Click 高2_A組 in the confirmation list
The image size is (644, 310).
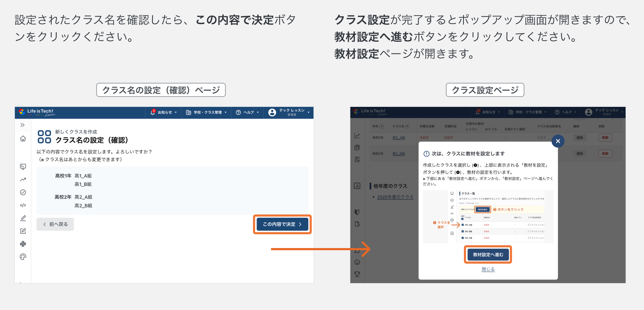(x=84, y=197)
